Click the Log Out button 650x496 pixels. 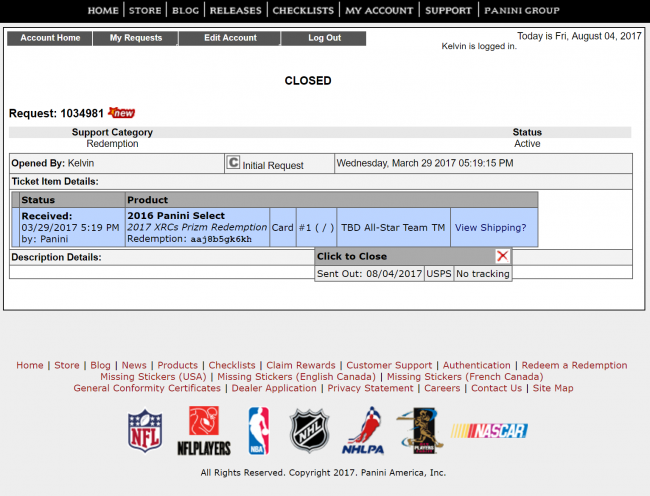pos(324,38)
